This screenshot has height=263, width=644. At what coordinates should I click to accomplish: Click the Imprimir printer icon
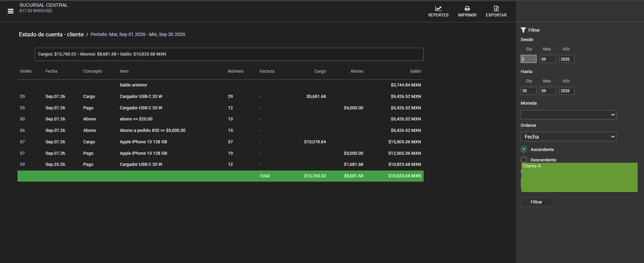click(x=467, y=8)
